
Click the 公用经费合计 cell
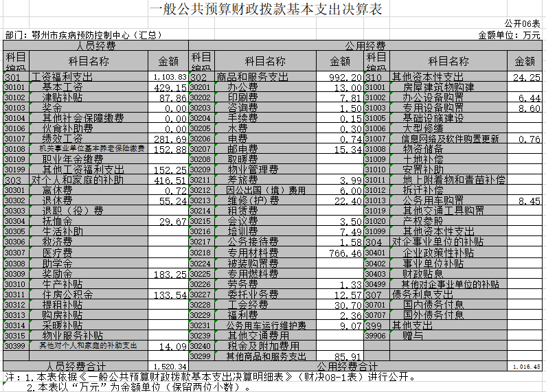(x=348, y=366)
